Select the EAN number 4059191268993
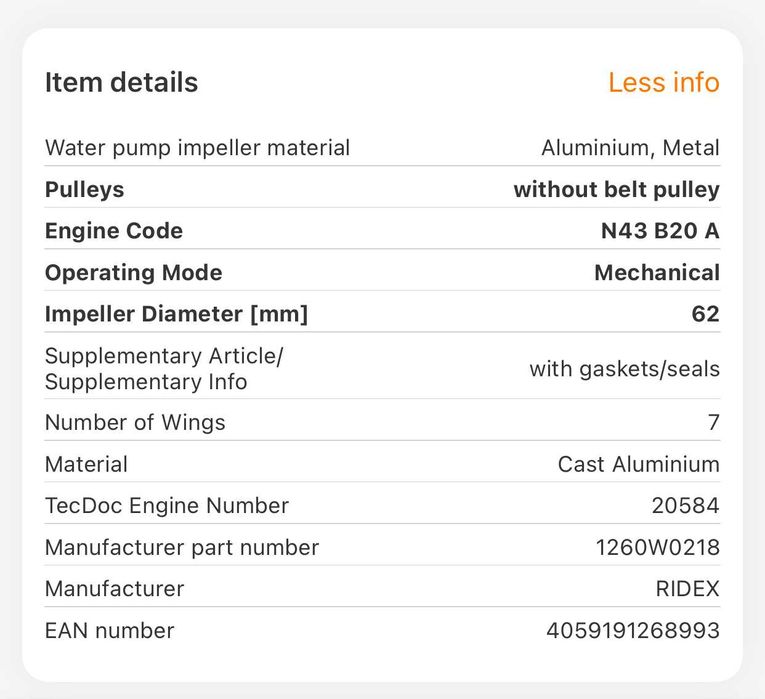Image resolution: width=765 pixels, height=699 pixels. tap(632, 631)
